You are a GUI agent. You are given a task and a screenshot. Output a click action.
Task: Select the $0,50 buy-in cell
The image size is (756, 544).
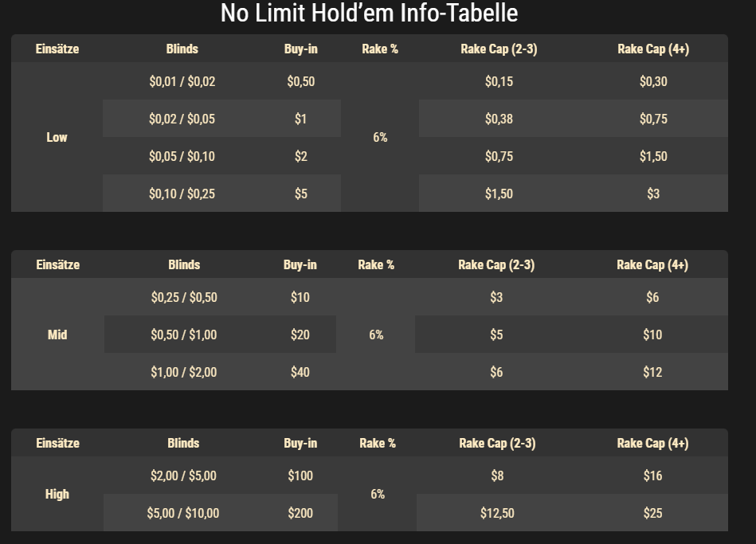[301, 81]
